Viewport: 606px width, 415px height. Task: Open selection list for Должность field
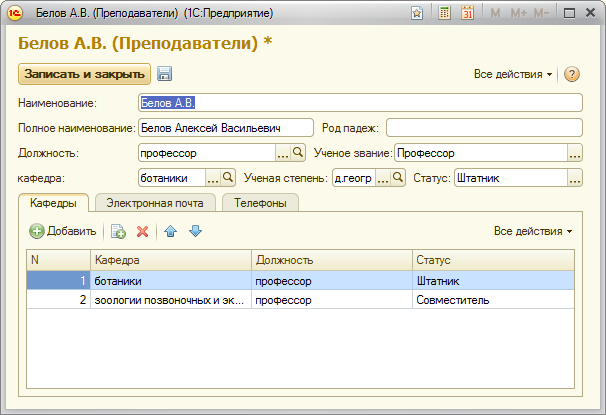pyautogui.click(x=283, y=153)
